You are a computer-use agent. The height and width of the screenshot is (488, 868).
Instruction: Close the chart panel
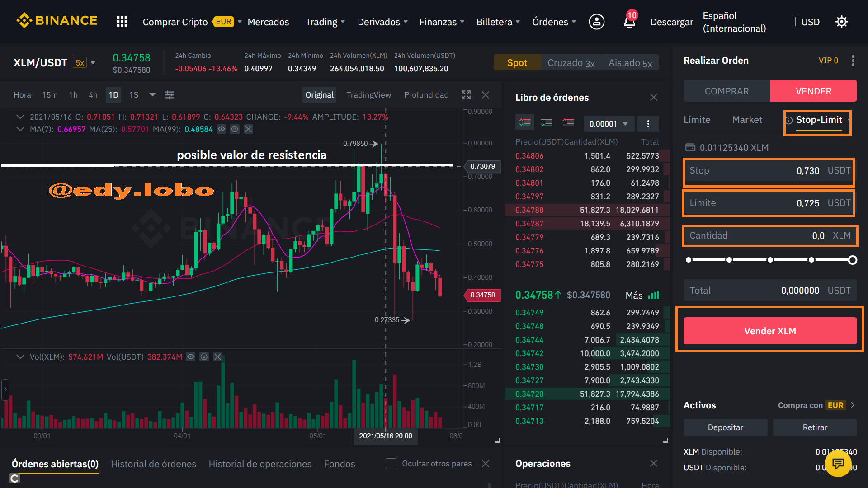click(x=486, y=95)
